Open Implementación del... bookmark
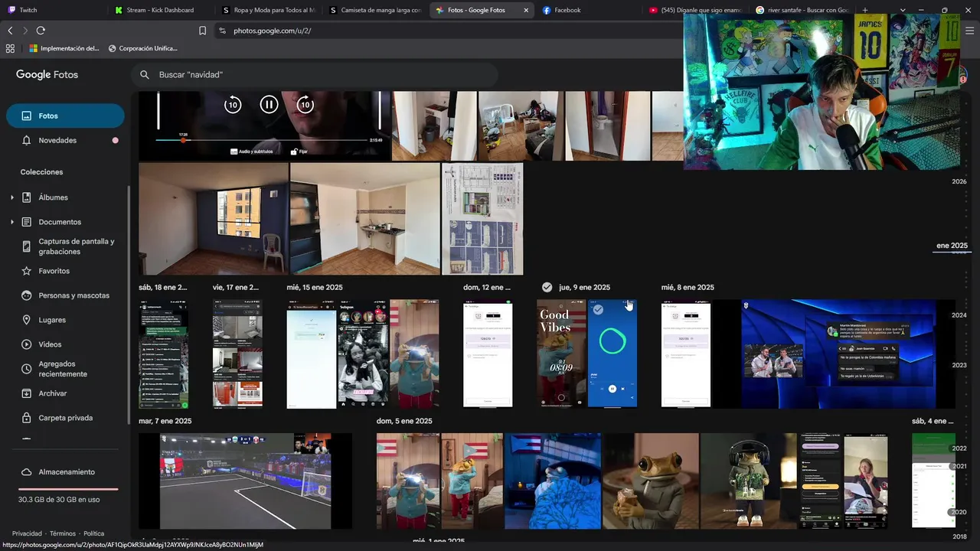 pyautogui.click(x=64, y=48)
